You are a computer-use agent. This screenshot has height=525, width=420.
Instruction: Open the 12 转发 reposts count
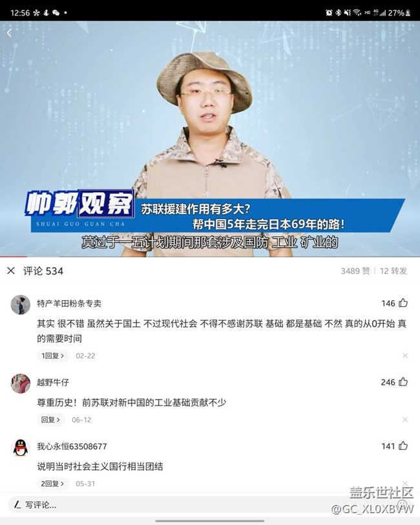(x=394, y=271)
